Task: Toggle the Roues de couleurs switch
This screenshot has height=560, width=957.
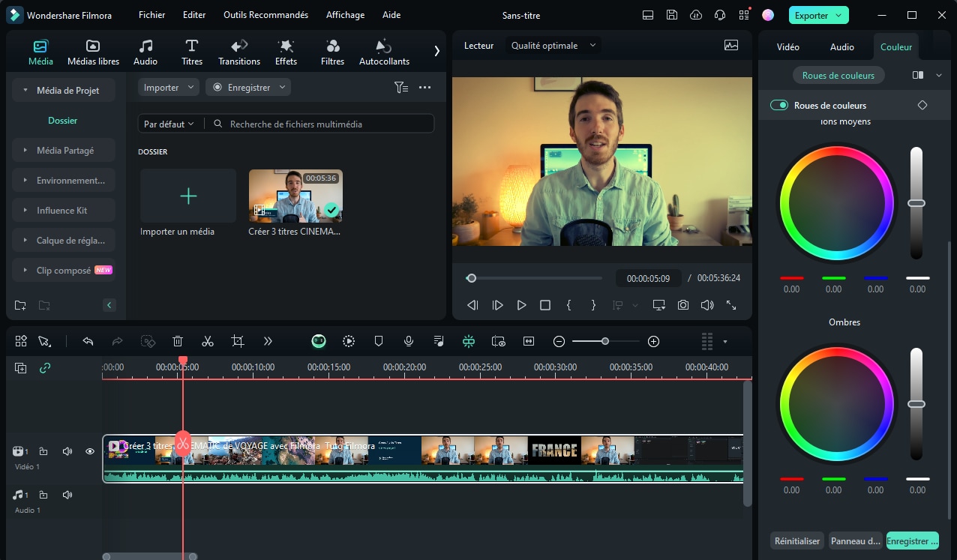Action: tap(778, 105)
